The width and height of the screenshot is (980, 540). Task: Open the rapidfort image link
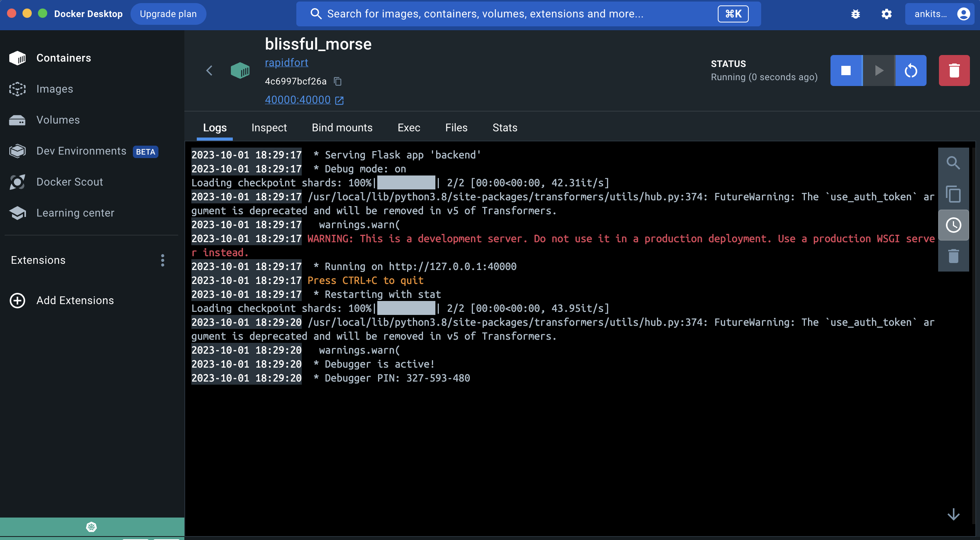point(286,63)
